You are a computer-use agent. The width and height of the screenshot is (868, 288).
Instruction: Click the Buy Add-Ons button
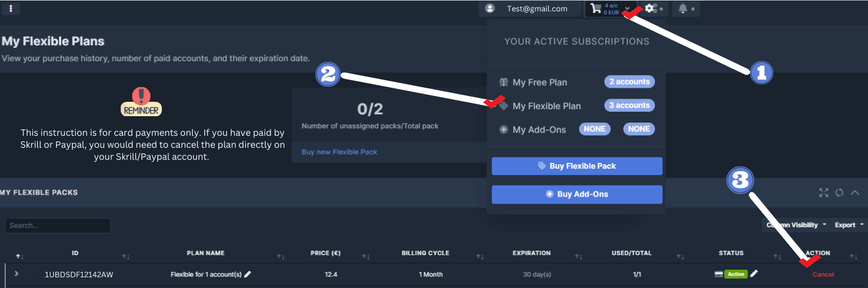(x=577, y=195)
